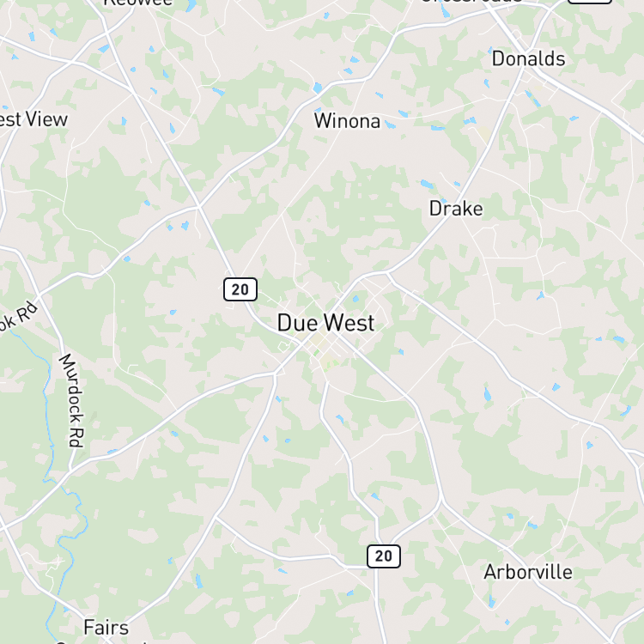Click the road junction northwest of Route 20 shield
This screenshot has width=644, height=644.
point(199,208)
